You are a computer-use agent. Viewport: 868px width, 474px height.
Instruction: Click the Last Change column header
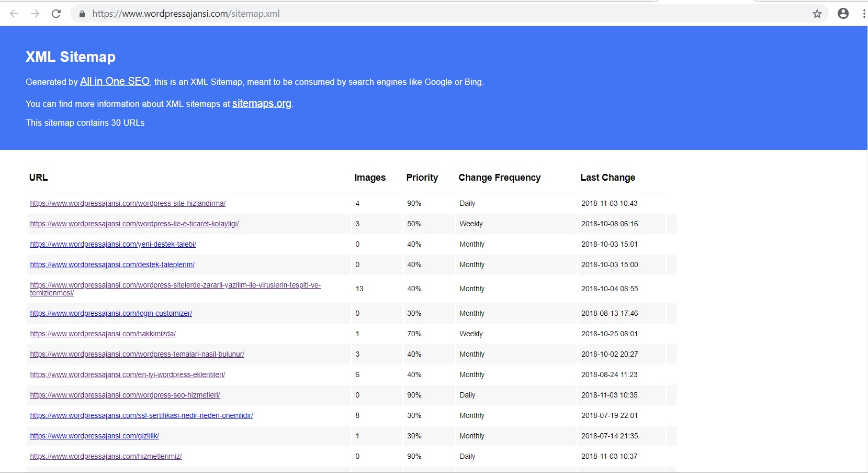607,178
